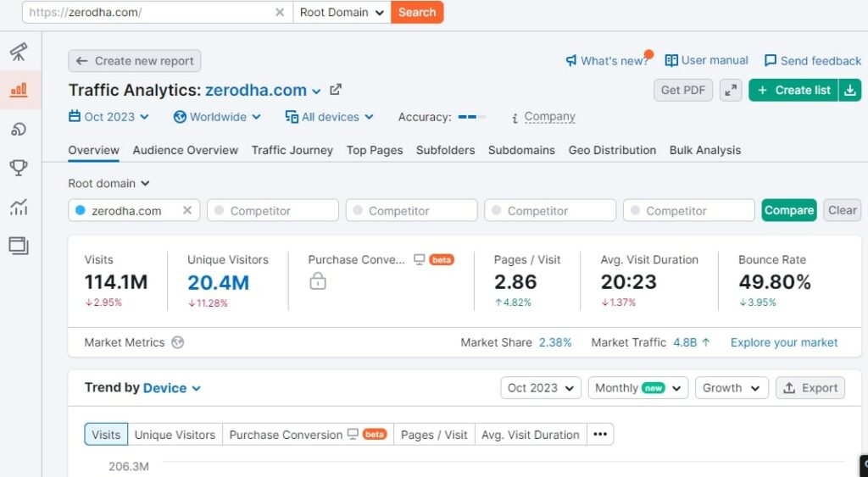
Task: Open the circular radar sidebar icon
Action: pos(19,130)
